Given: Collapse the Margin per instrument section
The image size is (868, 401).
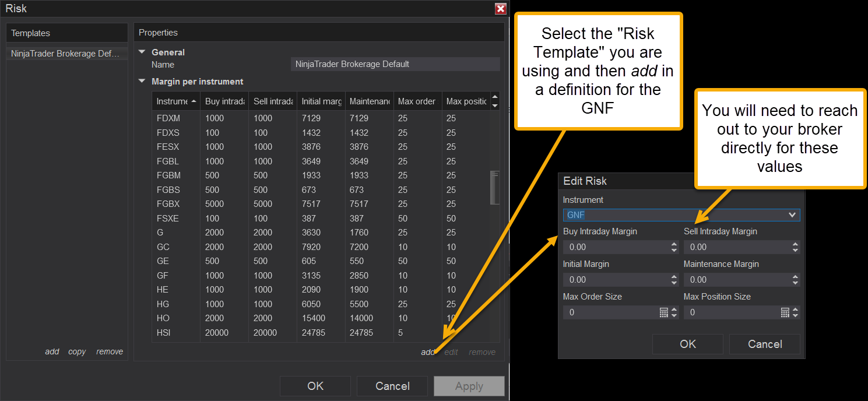Looking at the screenshot, I should (142, 81).
